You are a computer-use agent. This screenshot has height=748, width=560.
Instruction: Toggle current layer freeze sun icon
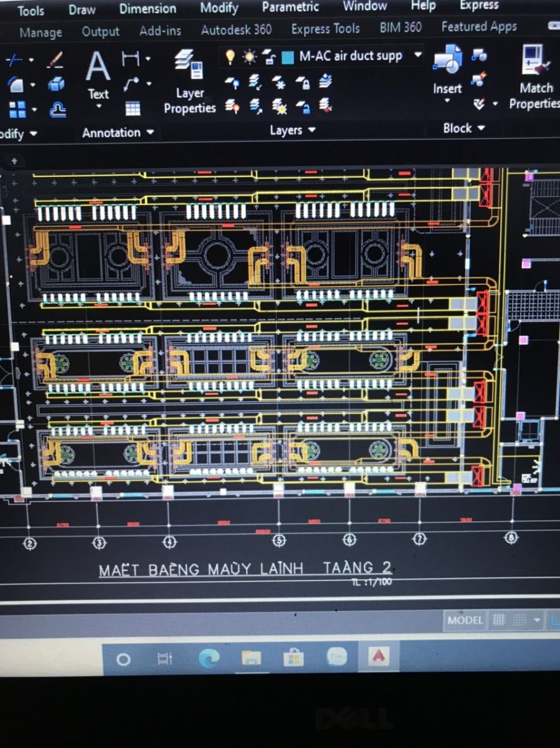tap(249, 57)
